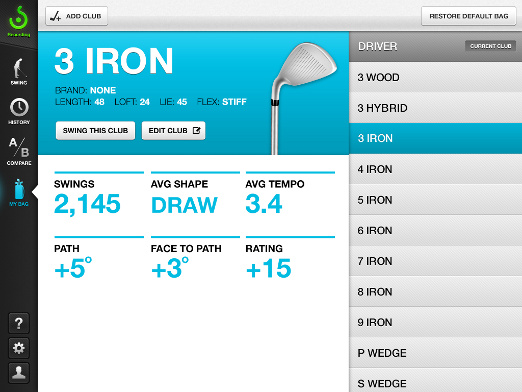The image size is (522, 392).
Task: Select S Wedge in club list
Action: (435, 381)
